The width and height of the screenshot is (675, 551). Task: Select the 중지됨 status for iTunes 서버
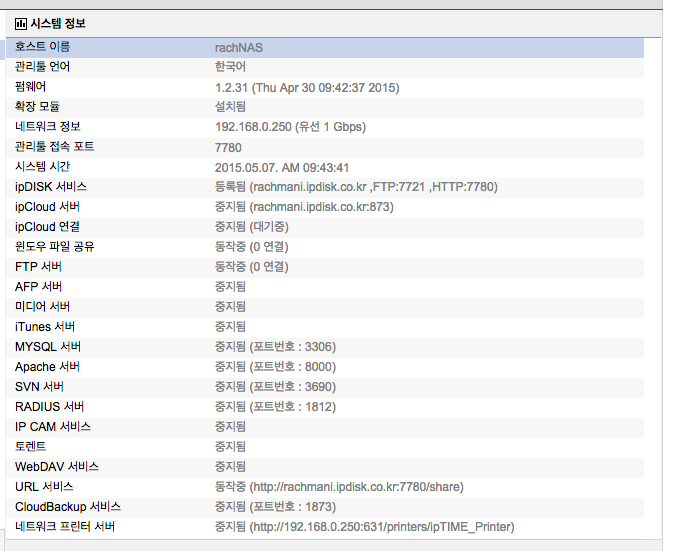[230, 327]
